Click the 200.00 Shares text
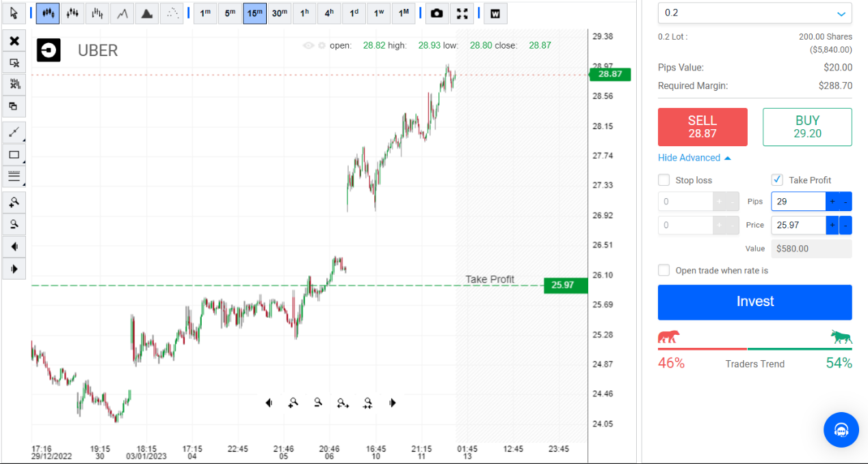Image resolution: width=868 pixels, height=464 pixels. tap(826, 37)
